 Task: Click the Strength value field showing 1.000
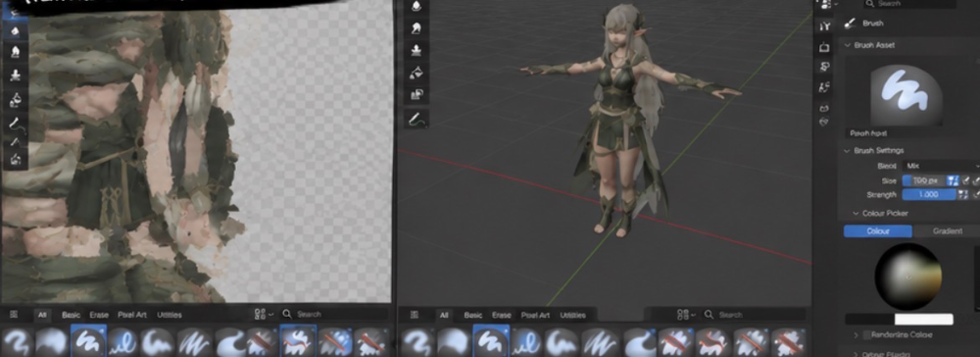click(x=929, y=194)
